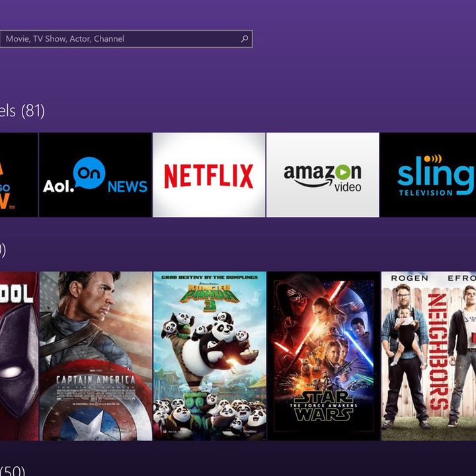The width and height of the screenshot is (476, 476).
Task: Select the Captain America movie poster
Action: 96,356
